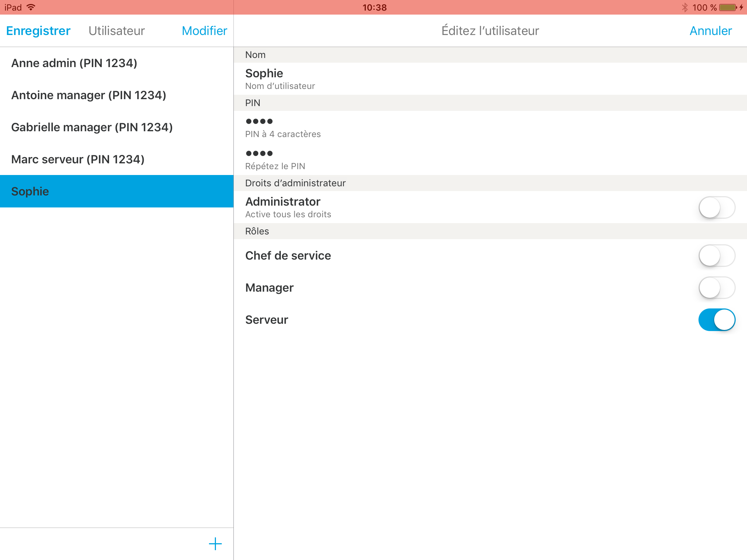Tap the Bluetooth status icon

pos(685,7)
